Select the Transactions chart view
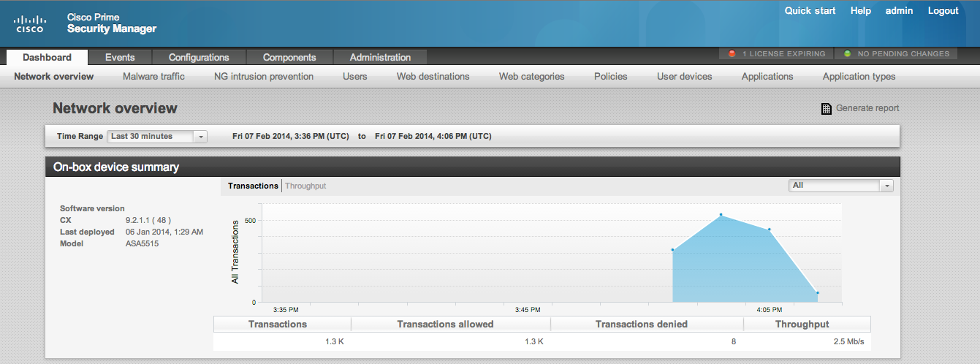The height and width of the screenshot is (364, 980). 253,186
